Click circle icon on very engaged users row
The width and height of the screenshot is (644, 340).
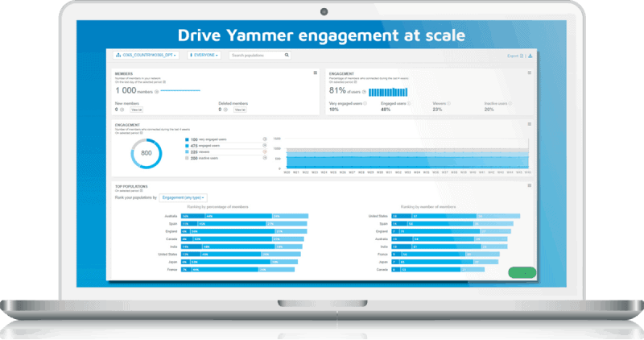click(265, 139)
